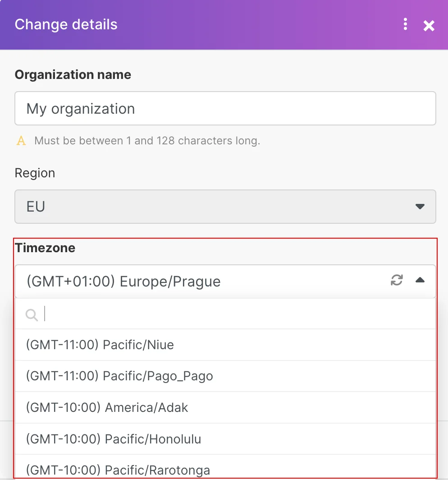Image resolution: width=448 pixels, height=480 pixels.
Task: Click the character length validation message
Action: 147,141
